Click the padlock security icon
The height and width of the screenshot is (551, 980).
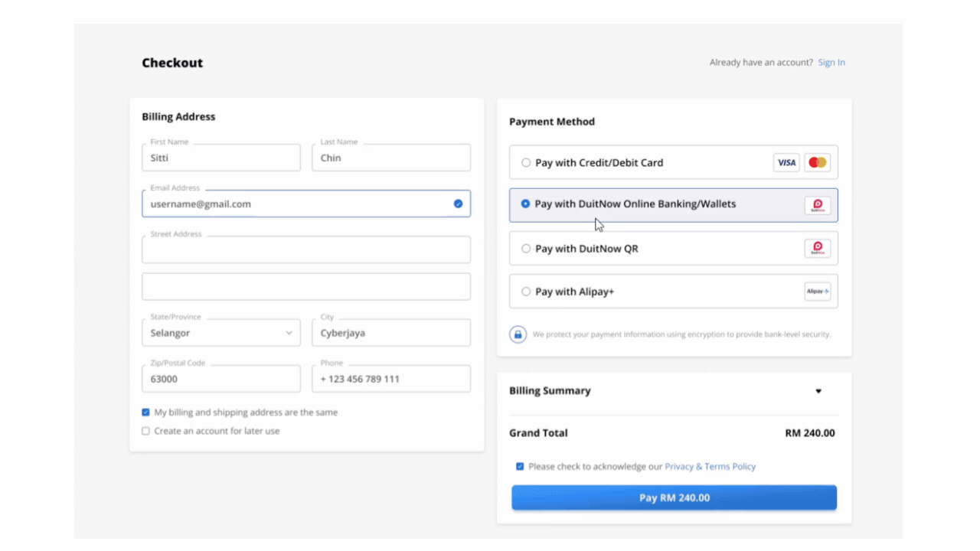[x=518, y=334]
